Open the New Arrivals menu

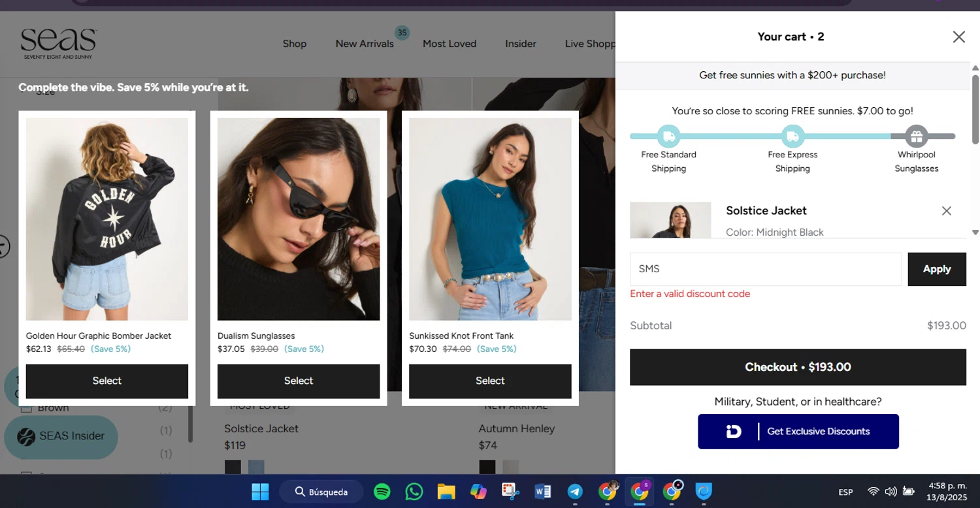tap(365, 44)
